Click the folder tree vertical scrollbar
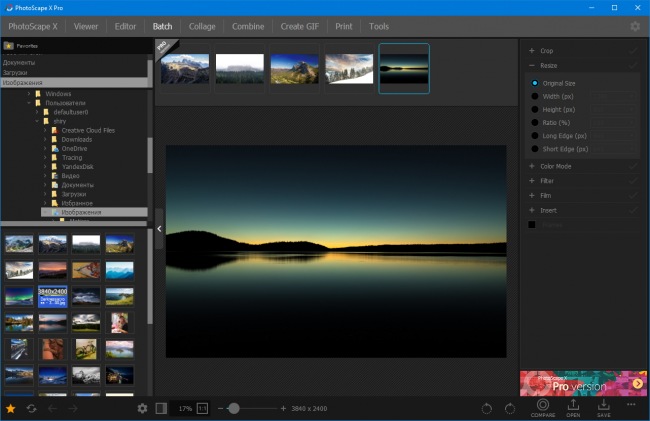Image resolution: width=650 pixels, height=421 pixels. [150, 155]
